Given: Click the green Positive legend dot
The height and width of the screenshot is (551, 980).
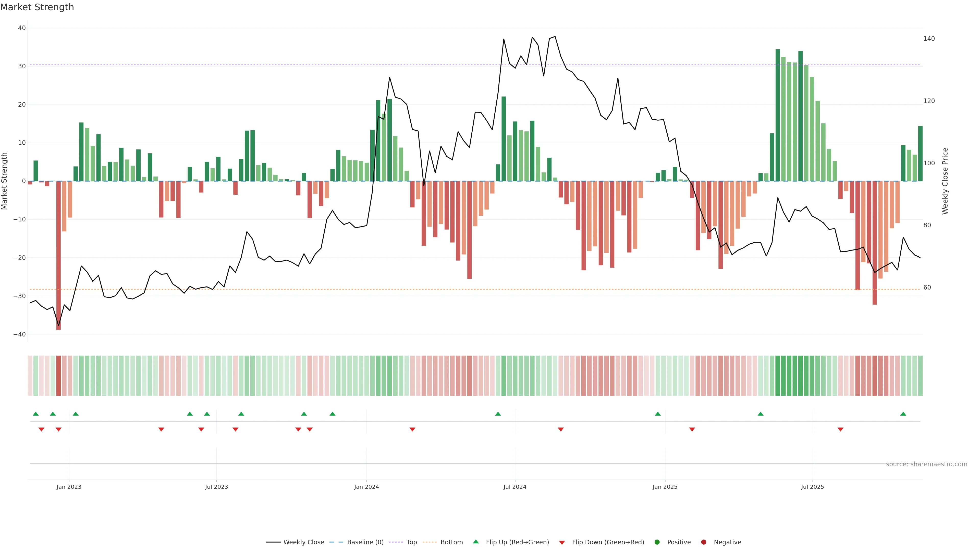Looking at the screenshot, I should tap(657, 542).
